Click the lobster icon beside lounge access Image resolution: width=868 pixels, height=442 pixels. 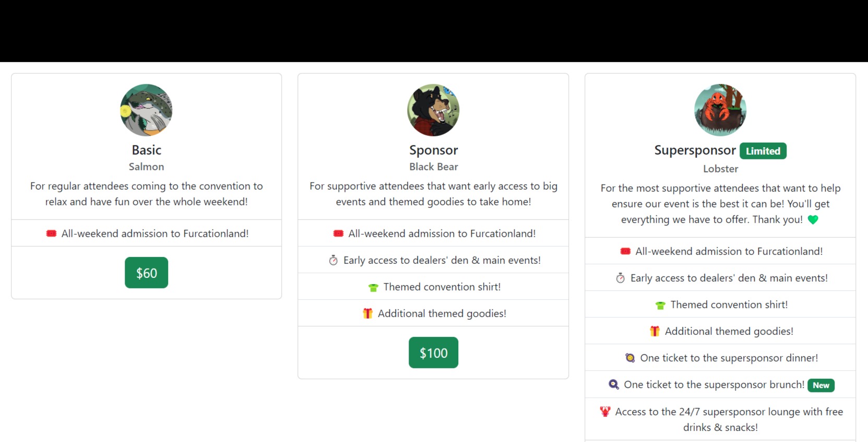(605, 412)
